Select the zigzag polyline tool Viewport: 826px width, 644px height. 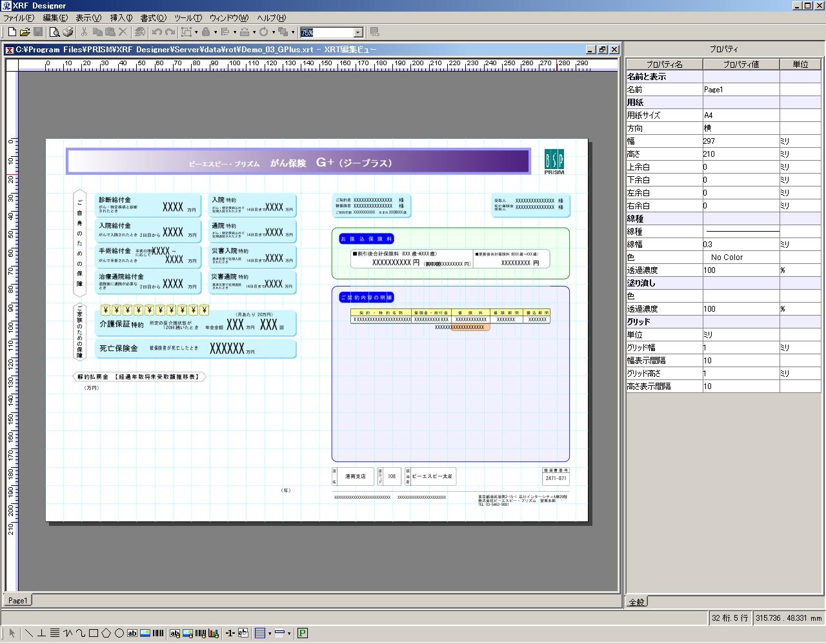(x=68, y=633)
